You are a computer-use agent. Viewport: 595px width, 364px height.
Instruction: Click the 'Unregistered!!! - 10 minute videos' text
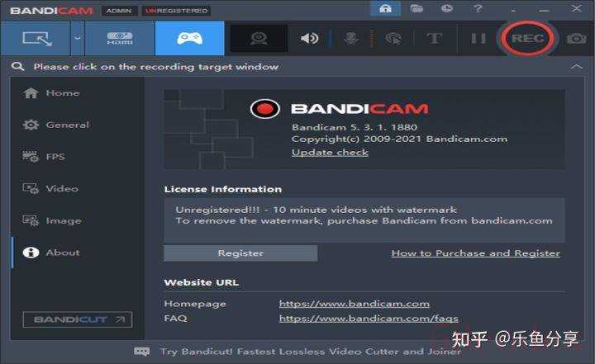[x=316, y=210]
